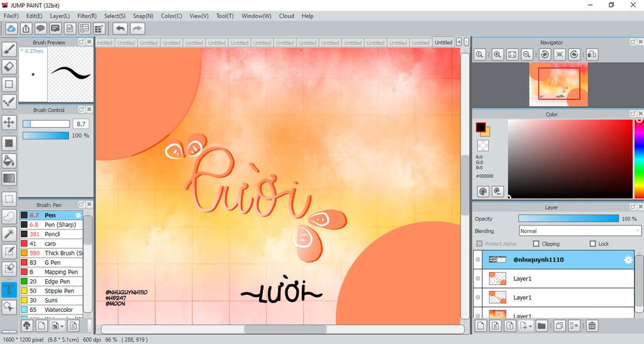
Task: Open the Cloud menu
Action: pyautogui.click(x=286, y=16)
